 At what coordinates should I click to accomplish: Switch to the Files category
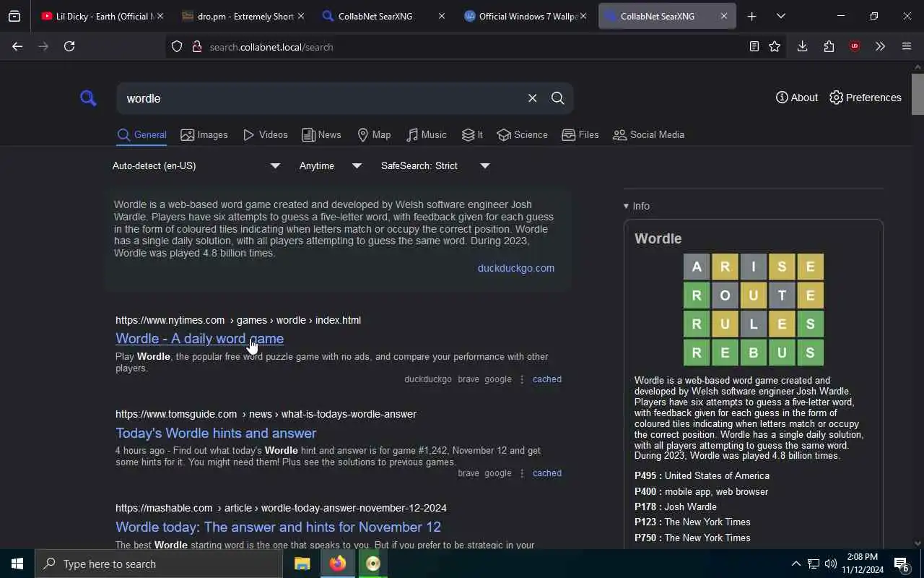tap(580, 135)
